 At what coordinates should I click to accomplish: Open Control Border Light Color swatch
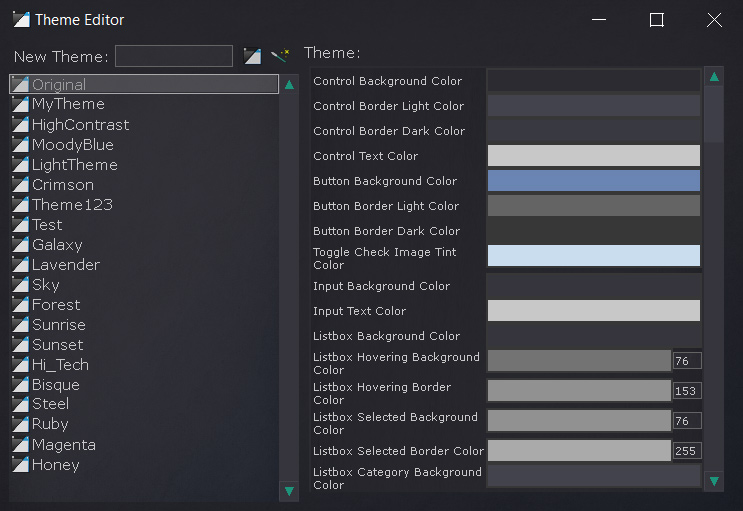594,106
